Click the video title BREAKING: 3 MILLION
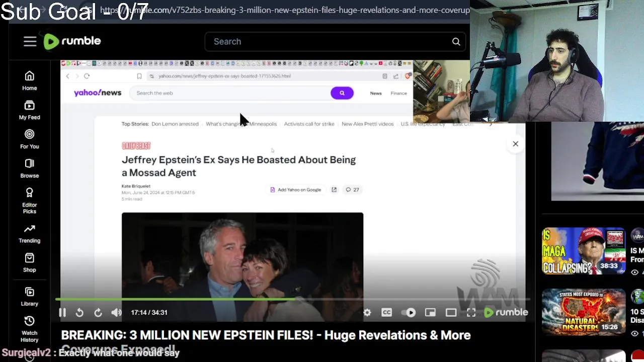 pyautogui.click(x=266, y=341)
